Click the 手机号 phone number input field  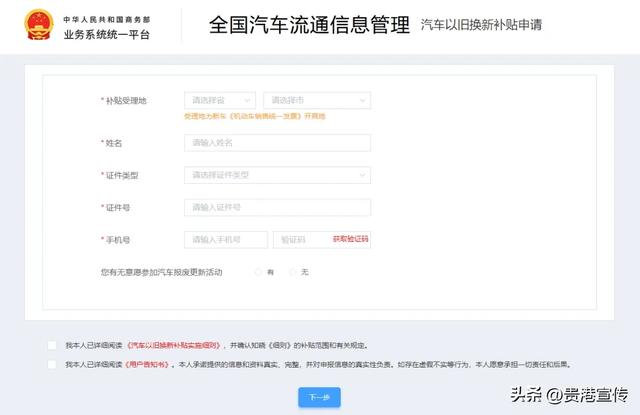pyautogui.click(x=226, y=240)
